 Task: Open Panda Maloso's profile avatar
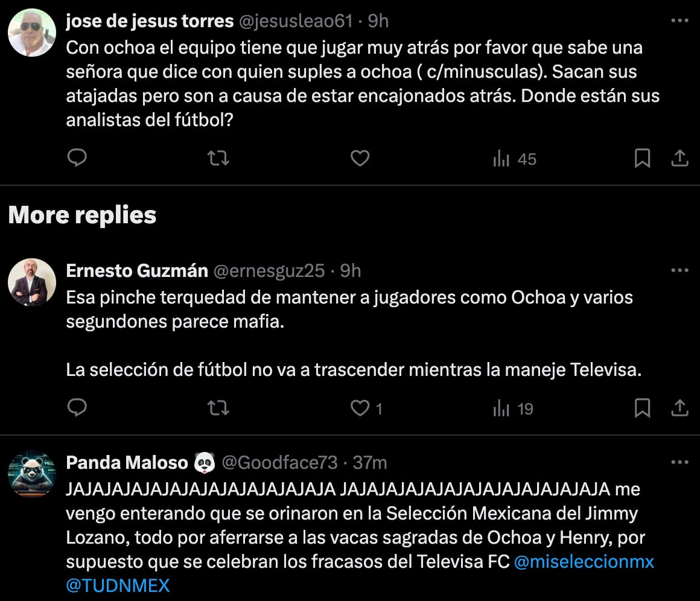(32, 474)
